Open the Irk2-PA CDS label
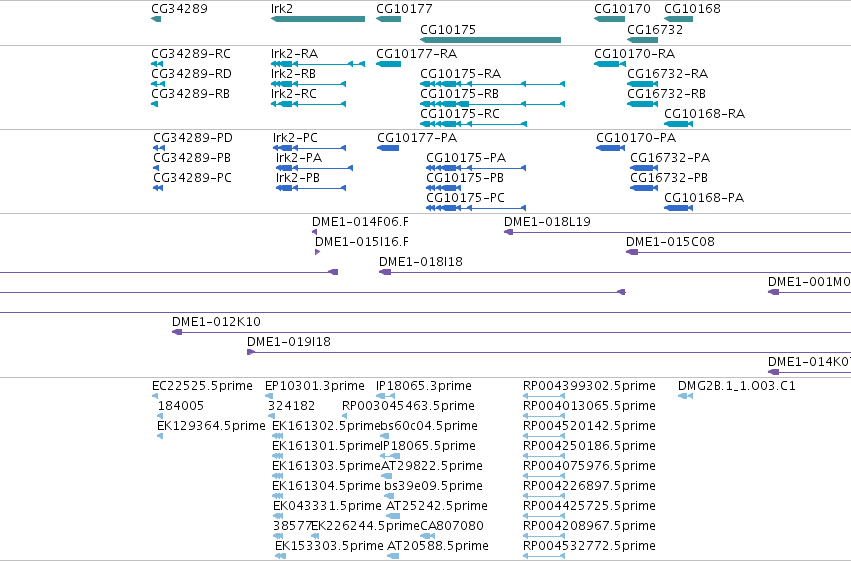851x561 pixels. coord(299,158)
